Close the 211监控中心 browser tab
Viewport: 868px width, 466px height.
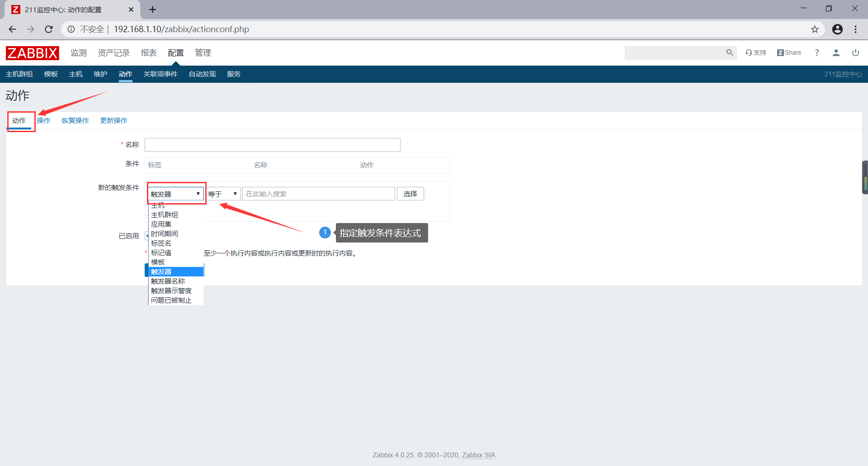pos(131,10)
